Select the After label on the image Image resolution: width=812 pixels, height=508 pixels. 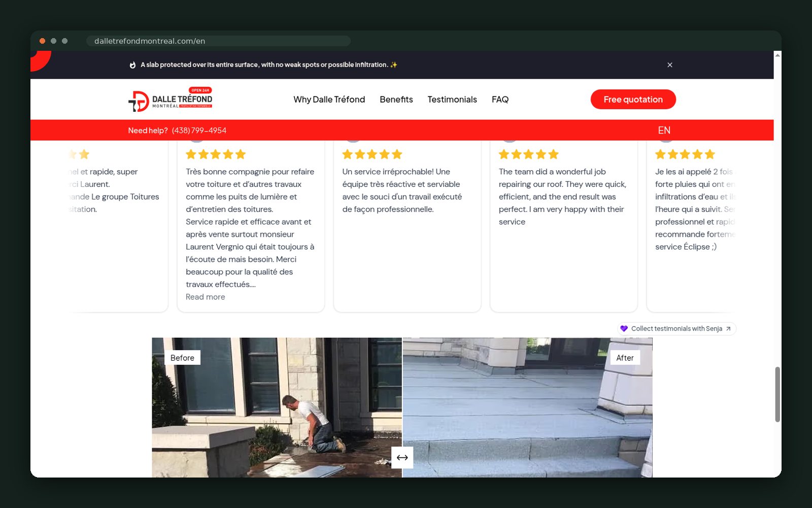pyautogui.click(x=625, y=358)
